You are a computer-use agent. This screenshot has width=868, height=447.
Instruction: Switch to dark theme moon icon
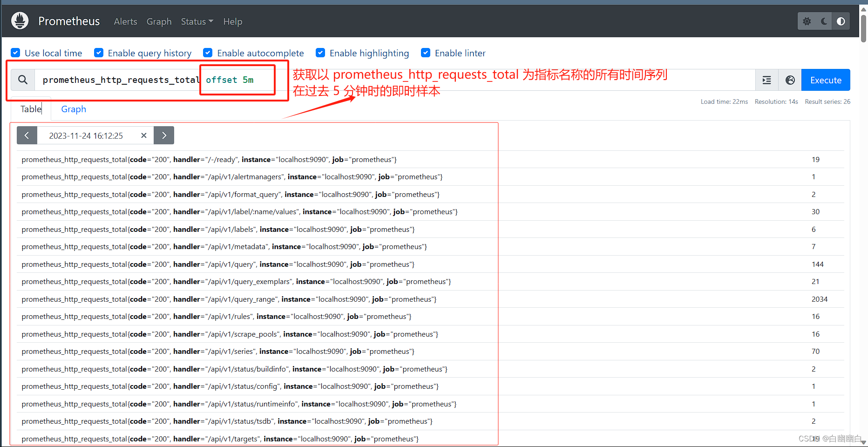[824, 21]
